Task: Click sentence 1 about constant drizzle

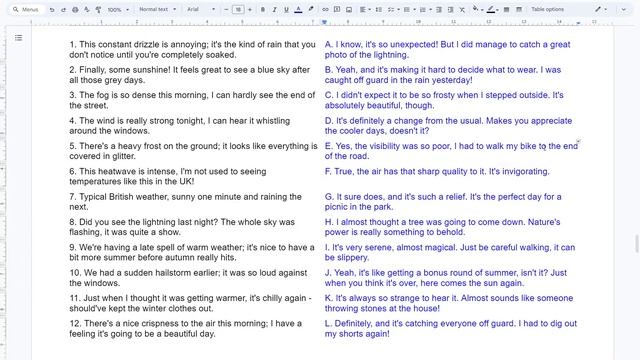Action: pyautogui.click(x=192, y=49)
